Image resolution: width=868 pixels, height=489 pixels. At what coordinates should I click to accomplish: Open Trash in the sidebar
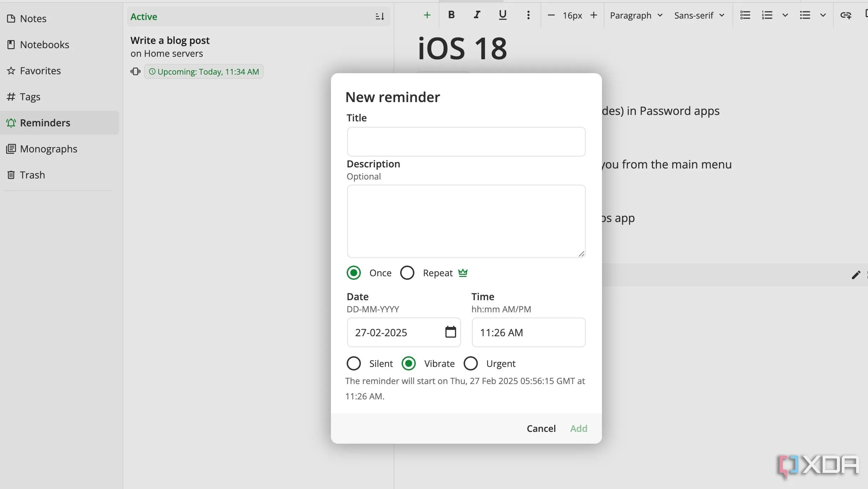59,175
